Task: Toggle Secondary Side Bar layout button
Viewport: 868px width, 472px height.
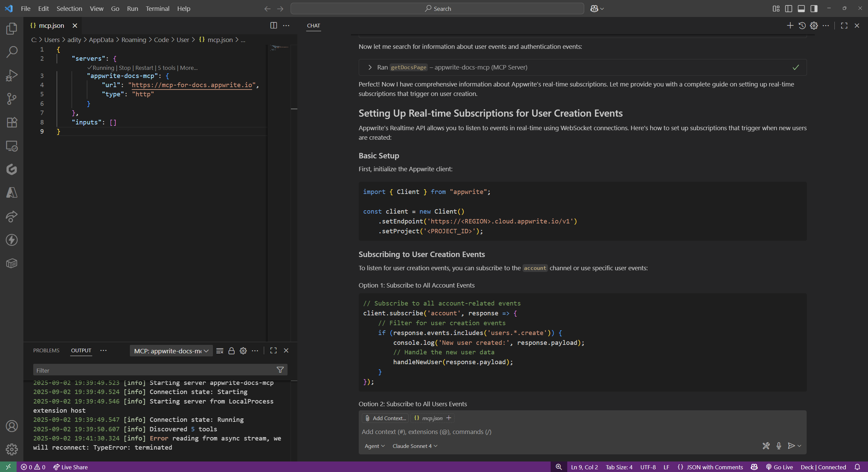Action: pyautogui.click(x=814, y=8)
